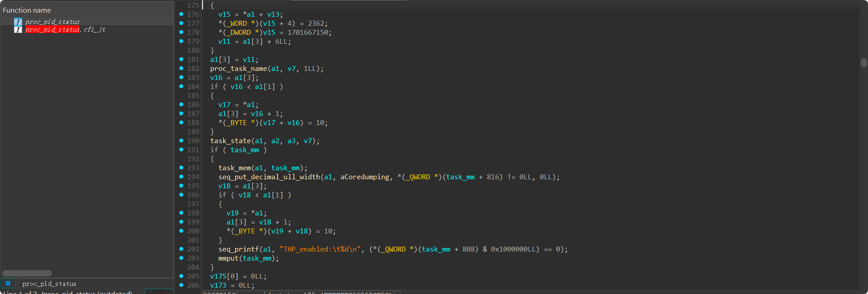Click breakpoint marker at line 184
Screen dimensions: 868x294
click(181, 86)
